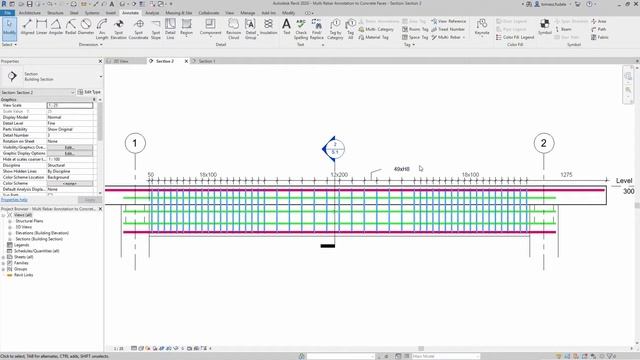
Task: Click the Room Tag tool
Action: 415,29
